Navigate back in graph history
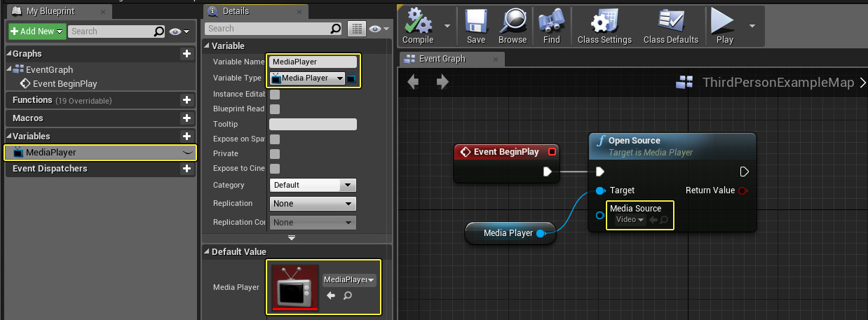Image resolution: width=868 pixels, height=320 pixels. click(414, 83)
